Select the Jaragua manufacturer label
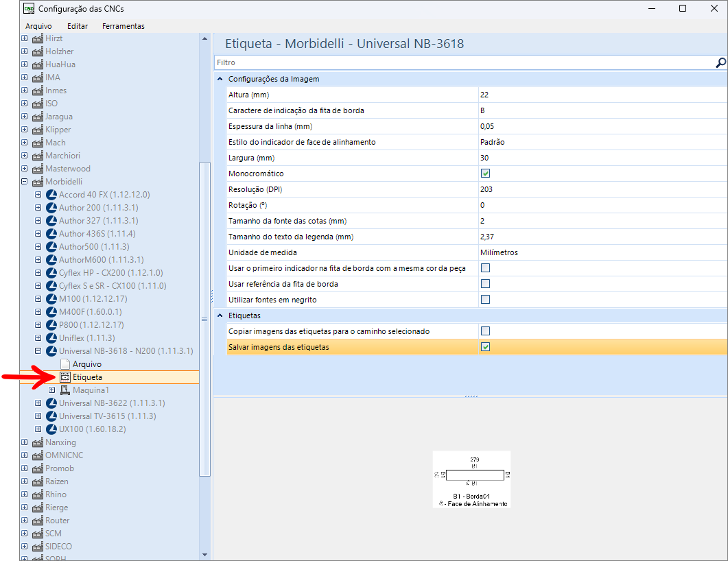This screenshot has width=728, height=561. click(x=59, y=117)
